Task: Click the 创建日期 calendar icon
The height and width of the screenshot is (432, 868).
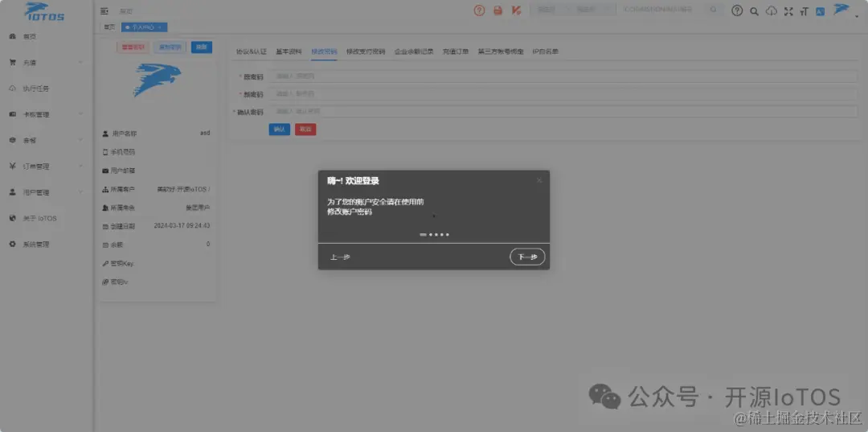Action: pyautogui.click(x=105, y=226)
